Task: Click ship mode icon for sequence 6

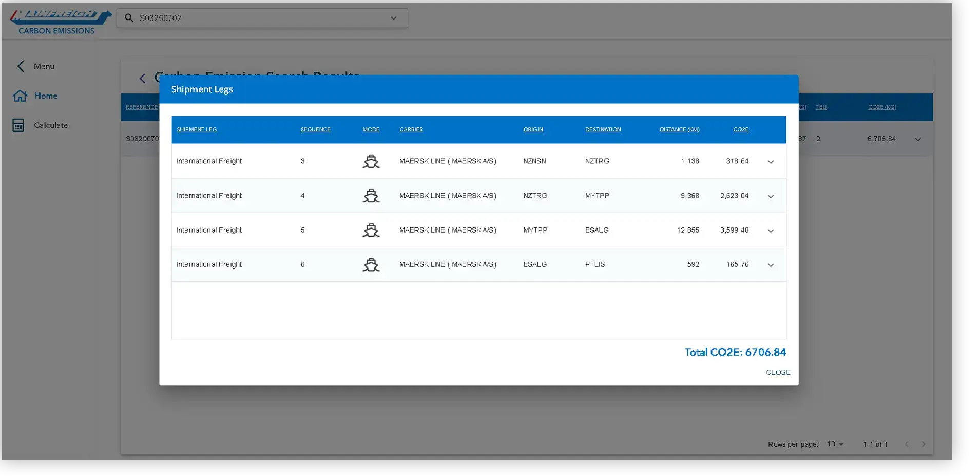Action: click(371, 264)
